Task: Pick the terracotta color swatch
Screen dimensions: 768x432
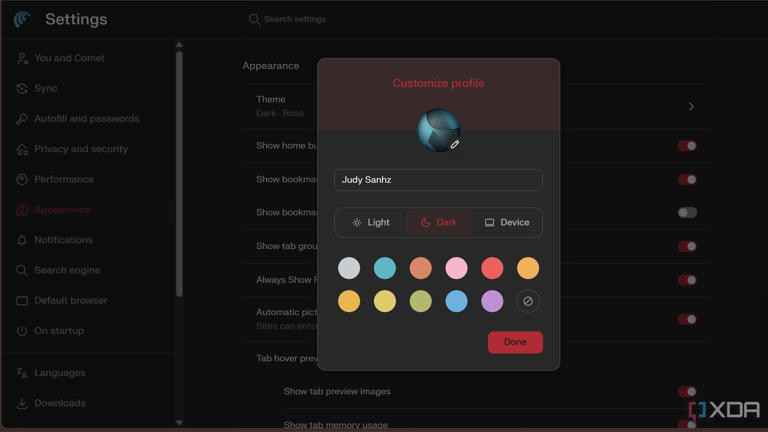Action: tap(420, 268)
